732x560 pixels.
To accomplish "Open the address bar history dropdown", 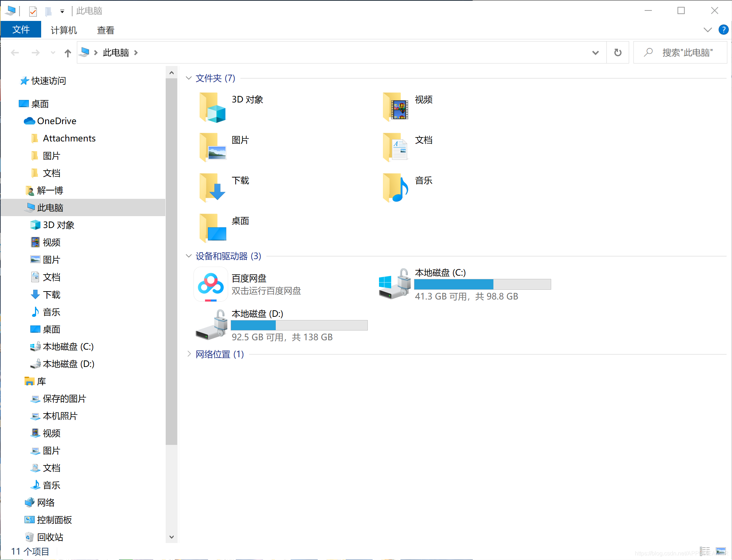I will (x=595, y=53).
